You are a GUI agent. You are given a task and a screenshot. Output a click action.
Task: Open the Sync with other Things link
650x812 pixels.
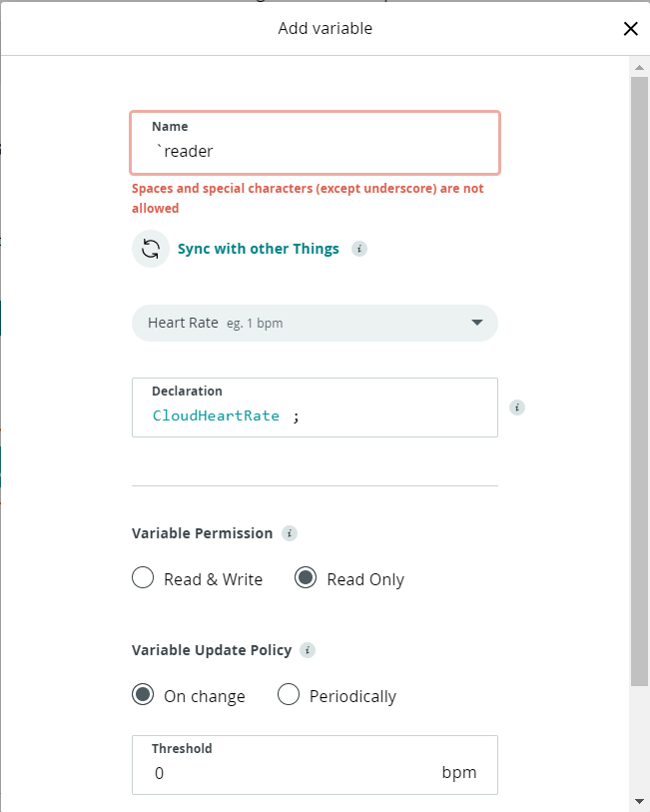pyautogui.click(x=258, y=249)
